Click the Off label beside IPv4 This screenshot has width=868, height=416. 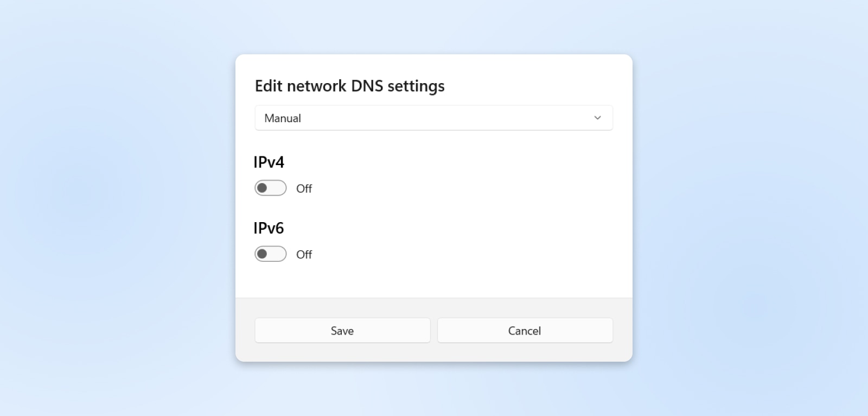[x=304, y=188]
